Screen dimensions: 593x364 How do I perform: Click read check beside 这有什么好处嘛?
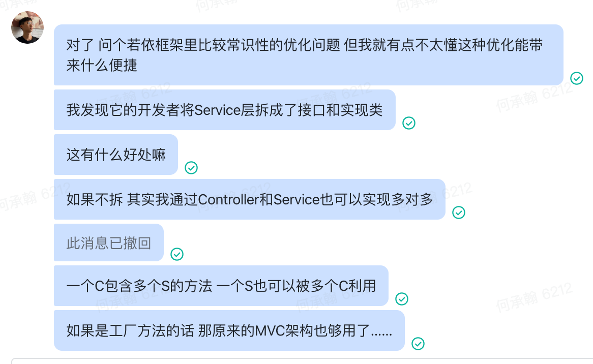(191, 168)
